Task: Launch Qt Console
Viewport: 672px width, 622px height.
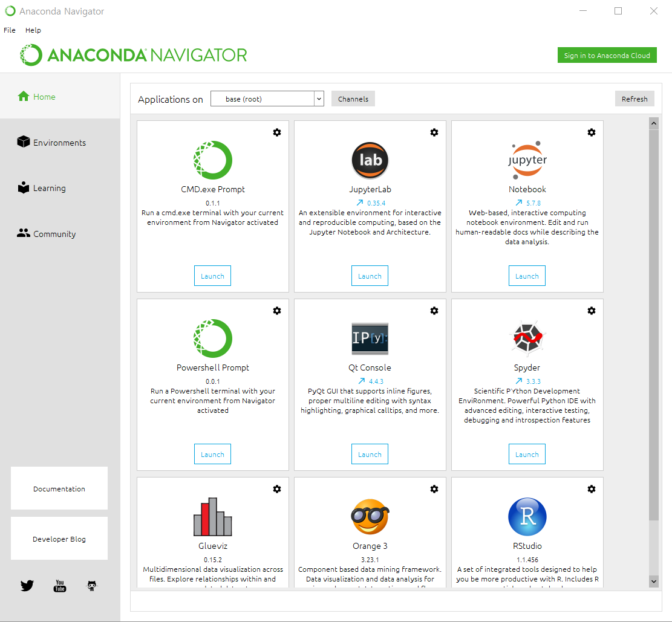Action: [370, 454]
